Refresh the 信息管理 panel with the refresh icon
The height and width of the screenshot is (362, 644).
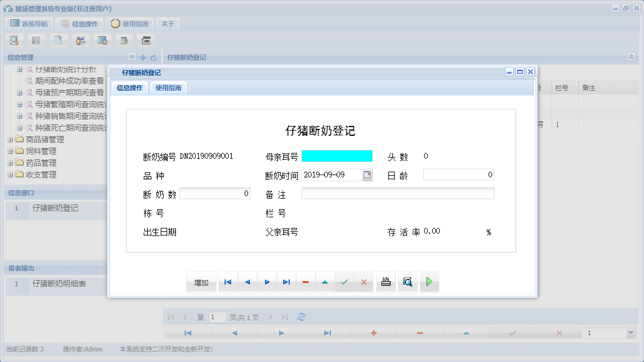pyautogui.click(x=152, y=57)
